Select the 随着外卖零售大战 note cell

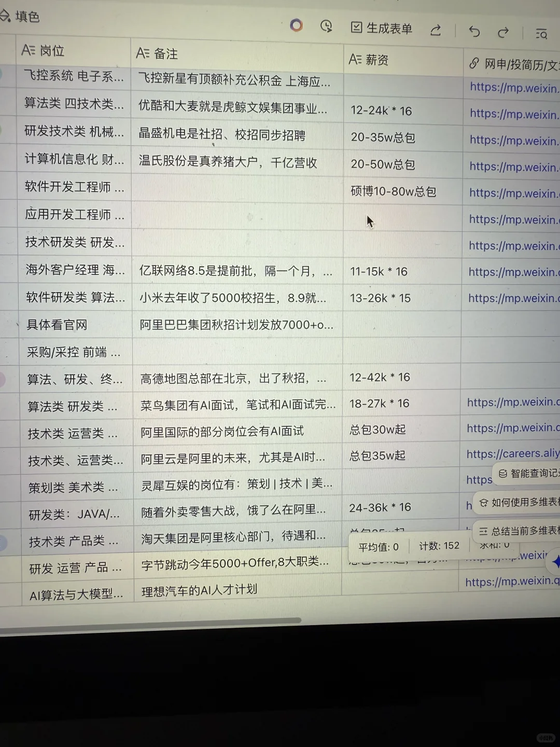pos(238,510)
